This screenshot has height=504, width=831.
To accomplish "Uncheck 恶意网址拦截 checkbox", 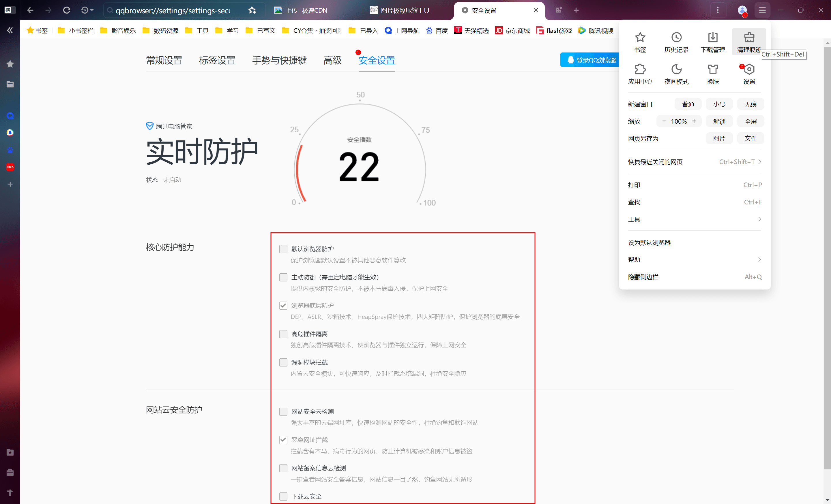I will tap(283, 440).
